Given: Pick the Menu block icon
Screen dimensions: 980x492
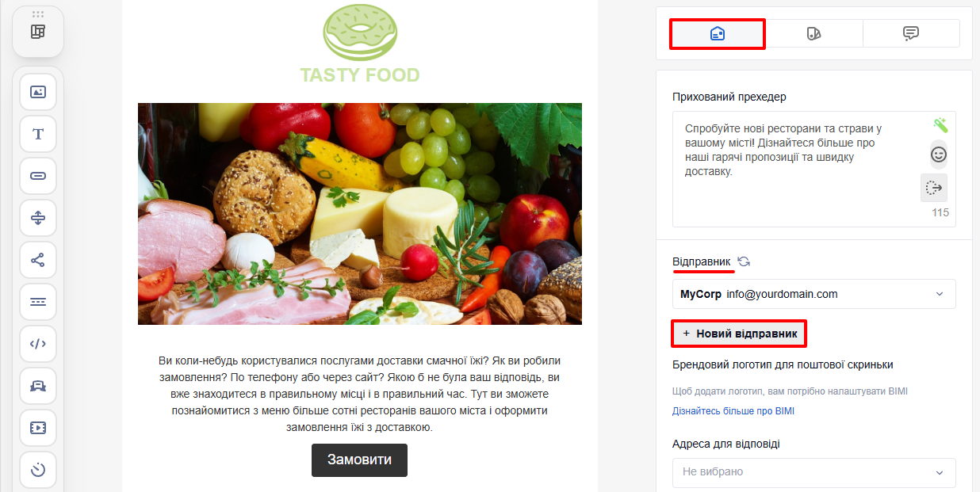Looking at the screenshot, I should click(x=38, y=302).
